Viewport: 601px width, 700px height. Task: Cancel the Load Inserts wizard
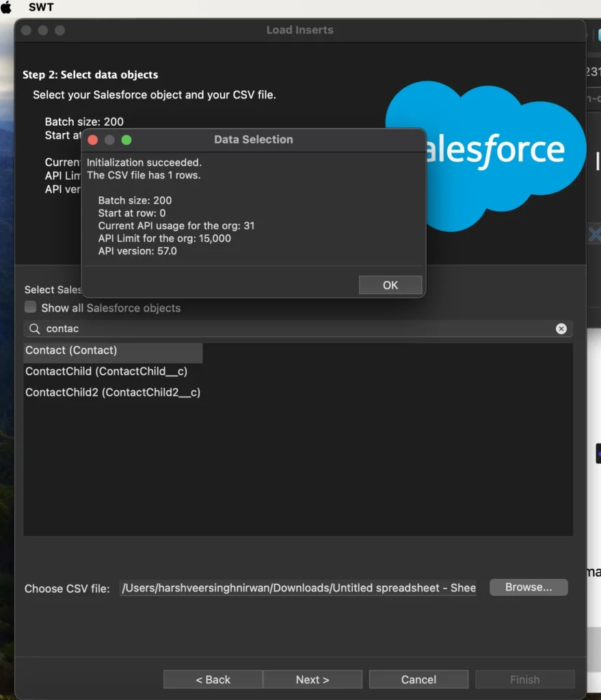(418, 679)
